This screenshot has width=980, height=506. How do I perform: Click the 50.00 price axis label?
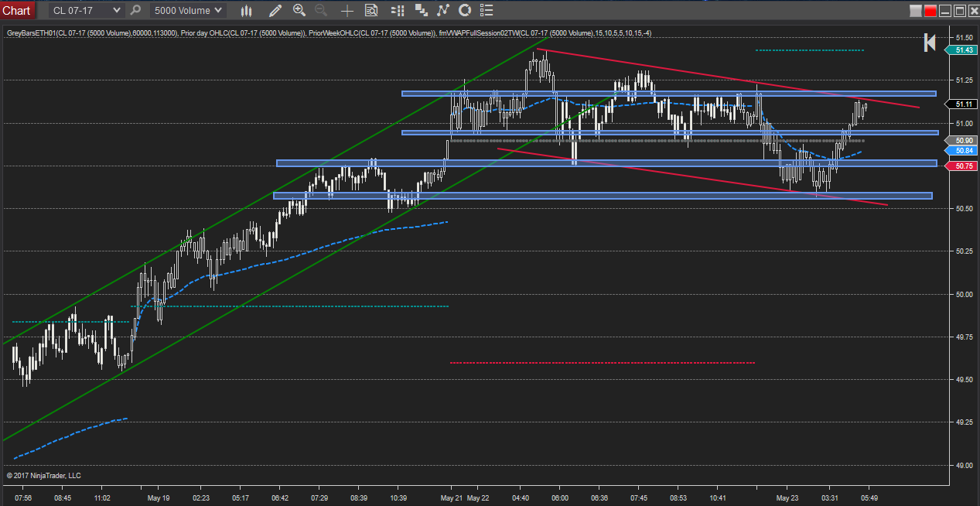pyautogui.click(x=964, y=294)
